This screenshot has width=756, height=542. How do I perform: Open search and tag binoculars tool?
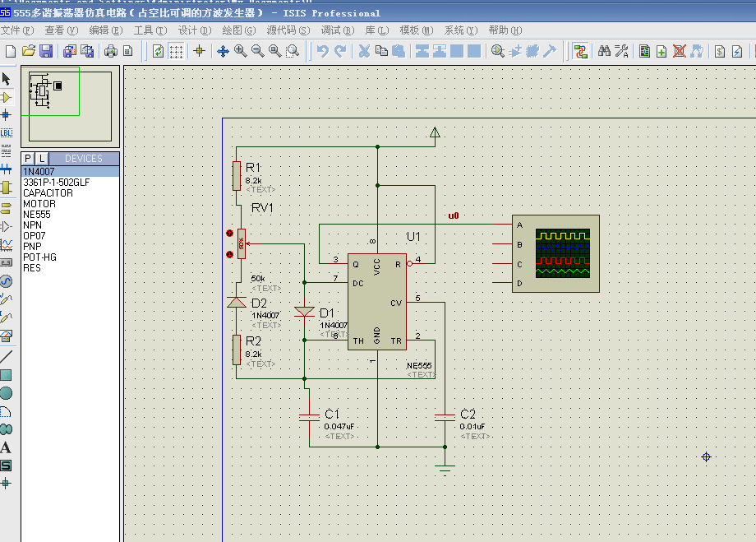tap(604, 51)
